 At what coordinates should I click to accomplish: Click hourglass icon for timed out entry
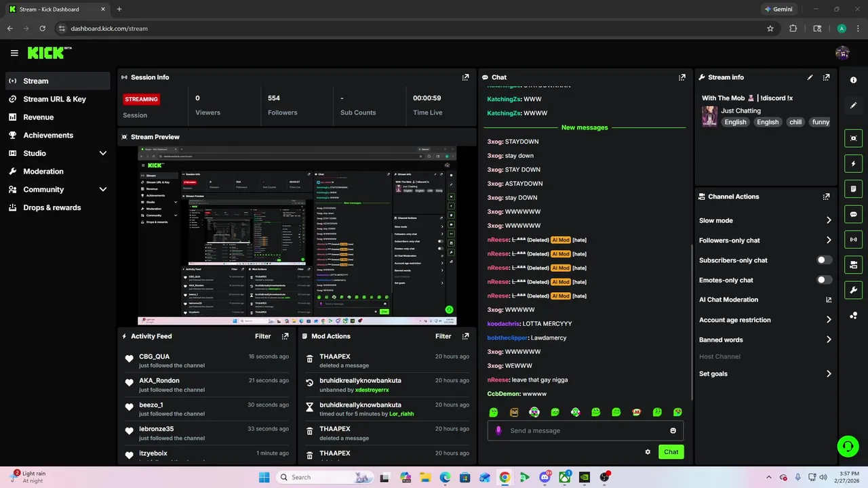[x=309, y=407]
